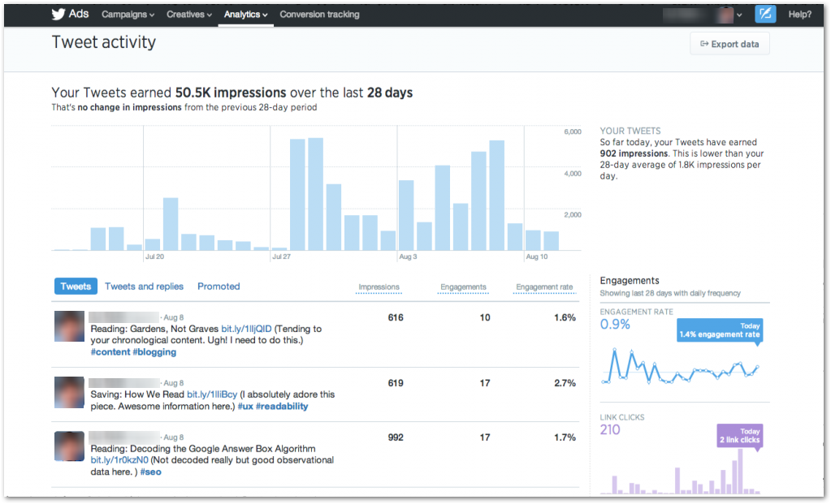
Task: Click the Aug 8 date on Gardens tweet
Action: tap(174, 317)
